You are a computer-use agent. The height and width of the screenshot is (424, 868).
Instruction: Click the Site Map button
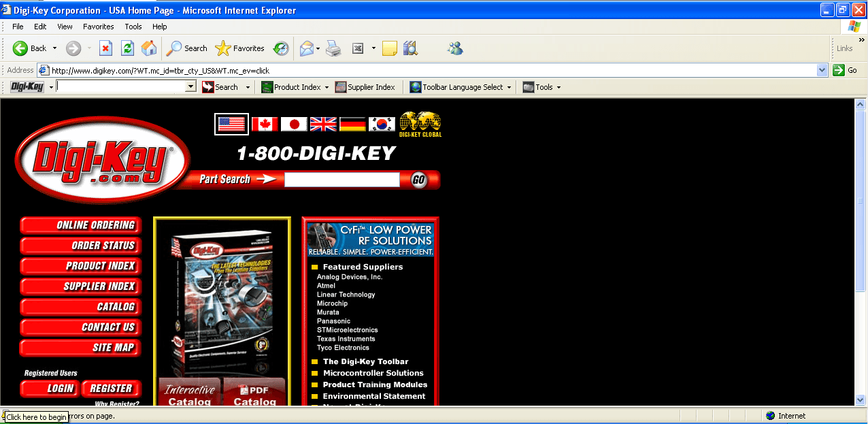pos(80,348)
